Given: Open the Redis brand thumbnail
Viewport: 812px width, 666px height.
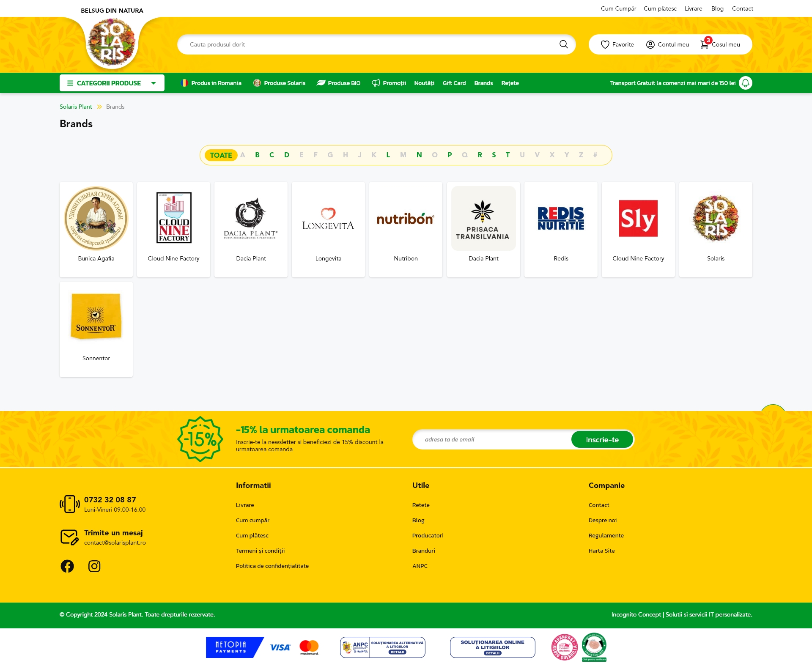Looking at the screenshot, I should coord(561,219).
